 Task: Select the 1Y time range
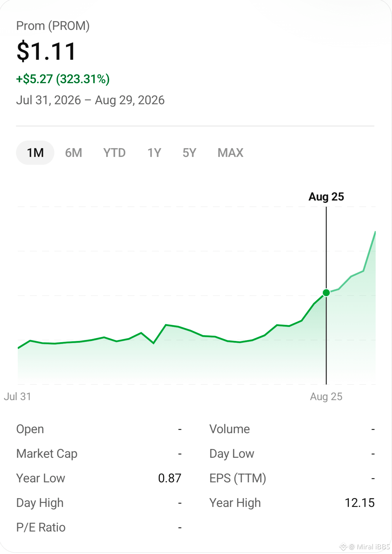154,153
